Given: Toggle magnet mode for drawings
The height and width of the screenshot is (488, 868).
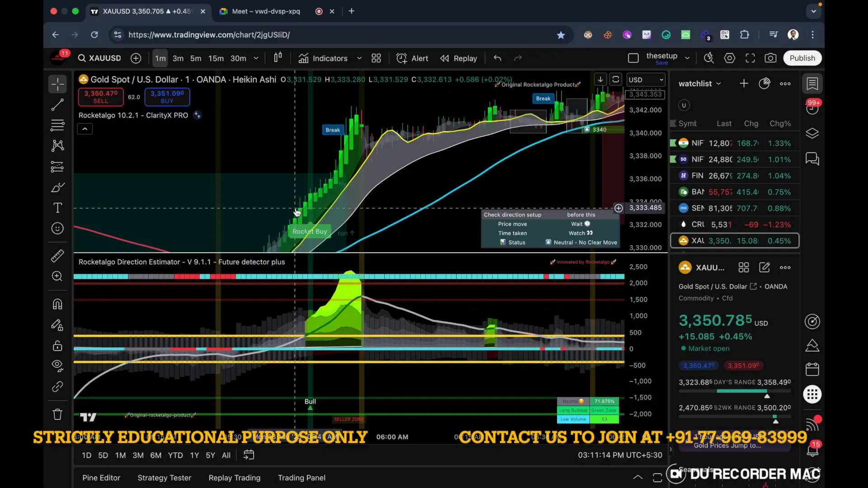Looking at the screenshot, I should click(x=57, y=304).
